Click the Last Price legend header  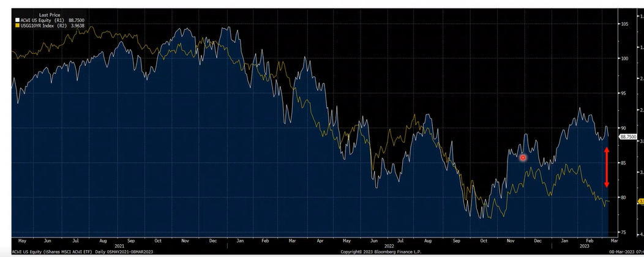coord(50,15)
